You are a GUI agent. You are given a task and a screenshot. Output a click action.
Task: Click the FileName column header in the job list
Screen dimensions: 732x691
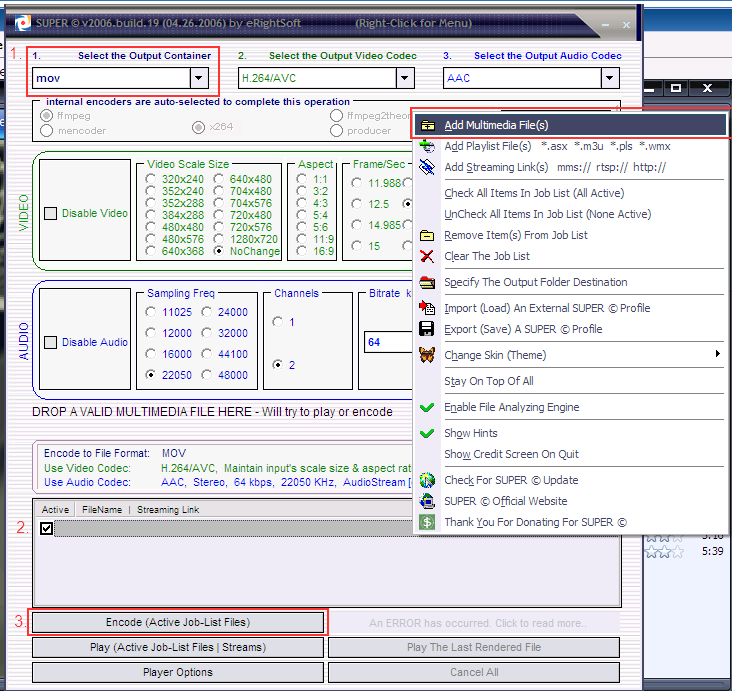click(x=102, y=510)
